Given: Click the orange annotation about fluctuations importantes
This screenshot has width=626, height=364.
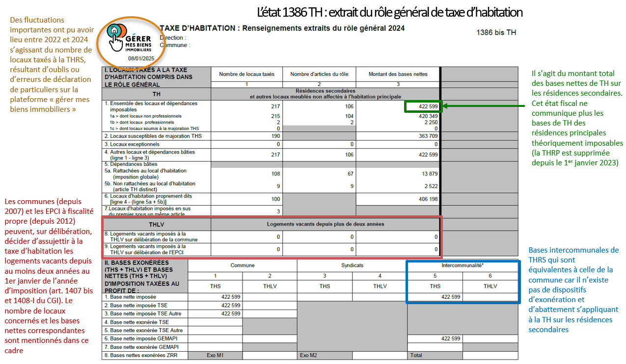Looking at the screenshot, I should point(51,64).
